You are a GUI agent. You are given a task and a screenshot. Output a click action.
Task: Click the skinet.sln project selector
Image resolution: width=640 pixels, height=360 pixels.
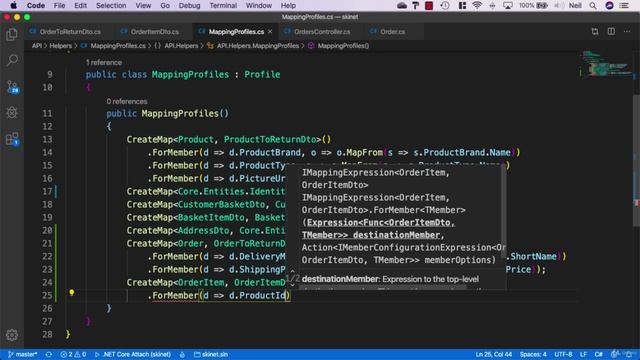[x=211, y=354]
